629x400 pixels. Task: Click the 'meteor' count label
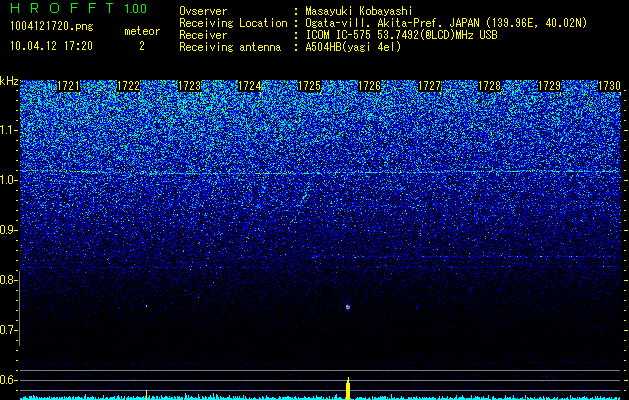pyautogui.click(x=142, y=31)
